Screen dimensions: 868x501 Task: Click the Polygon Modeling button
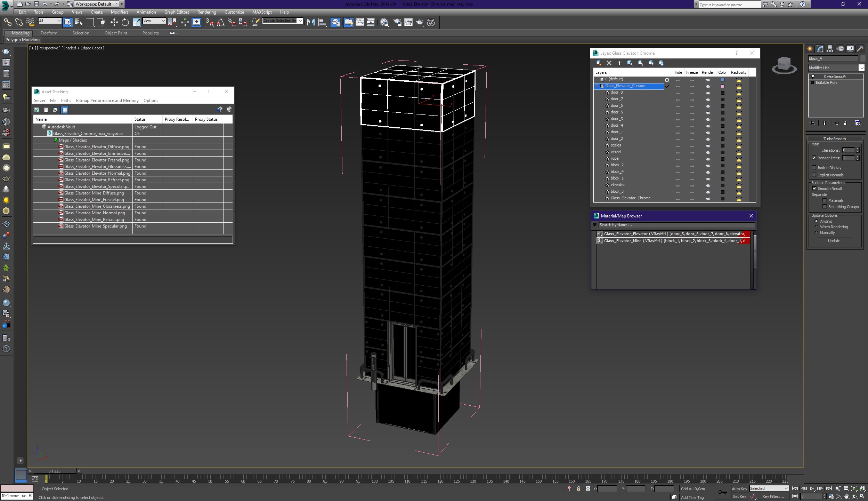(23, 40)
